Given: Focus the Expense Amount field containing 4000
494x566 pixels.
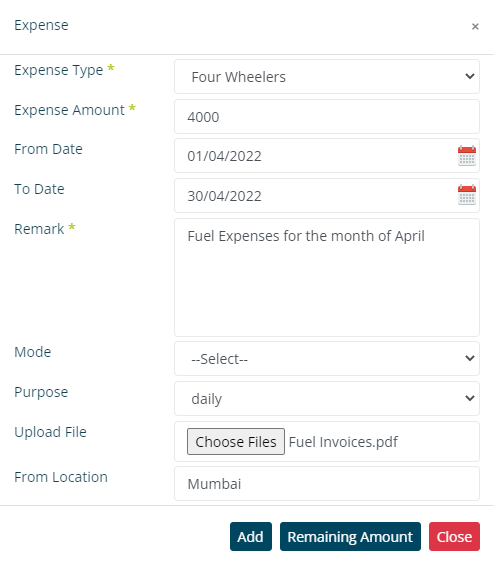Looking at the screenshot, I should click(x=327, y=117).
